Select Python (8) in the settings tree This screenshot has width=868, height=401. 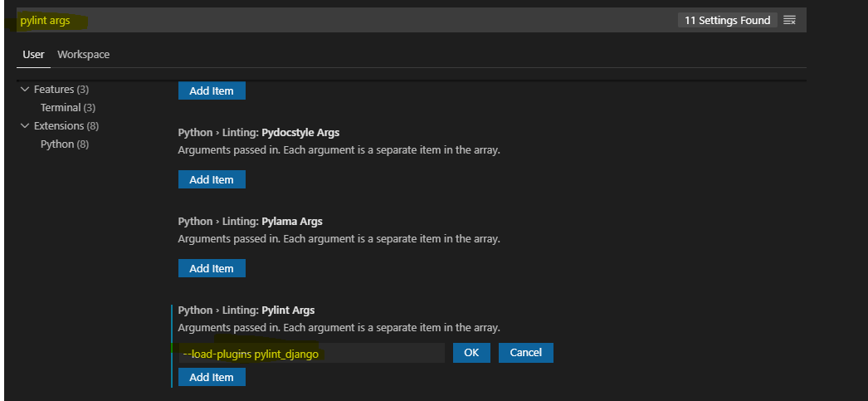click(65, 144)
